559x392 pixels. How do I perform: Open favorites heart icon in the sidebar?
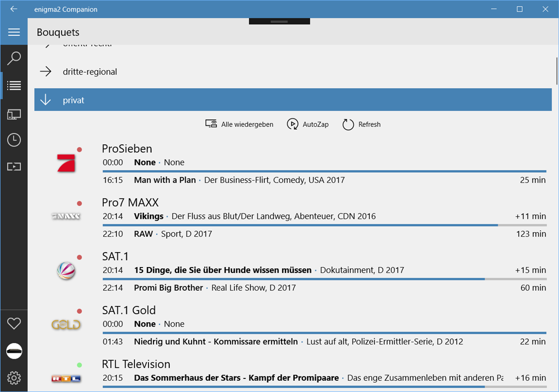tap(14, 324)
